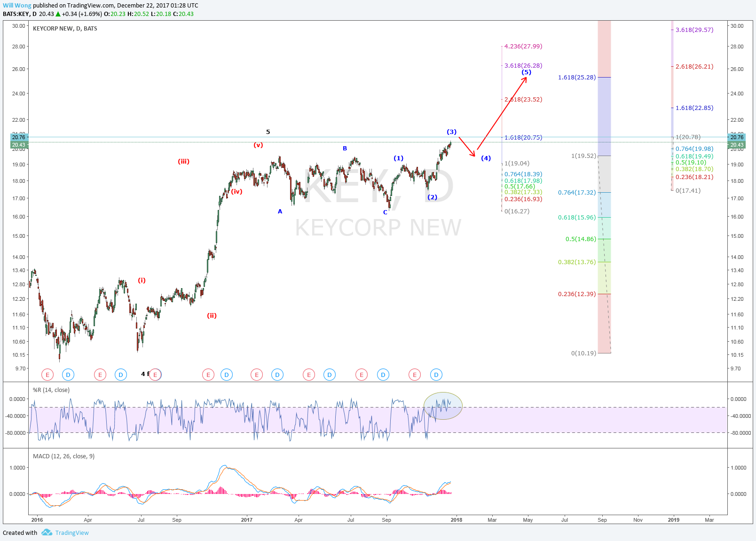Click the BATS:KEY, D symbol header text
The width and height of the screenshot is (756, 541).
pos(20,14)
